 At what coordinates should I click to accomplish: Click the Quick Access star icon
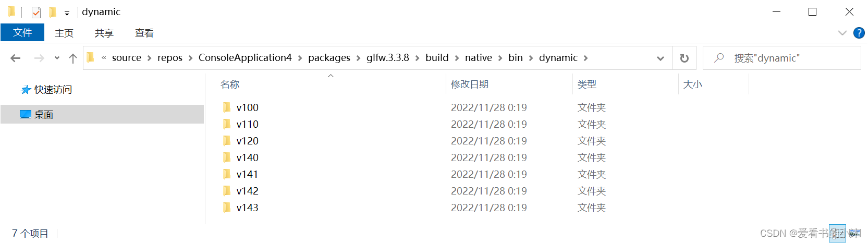pyautogui.click(x=26, y=90)
